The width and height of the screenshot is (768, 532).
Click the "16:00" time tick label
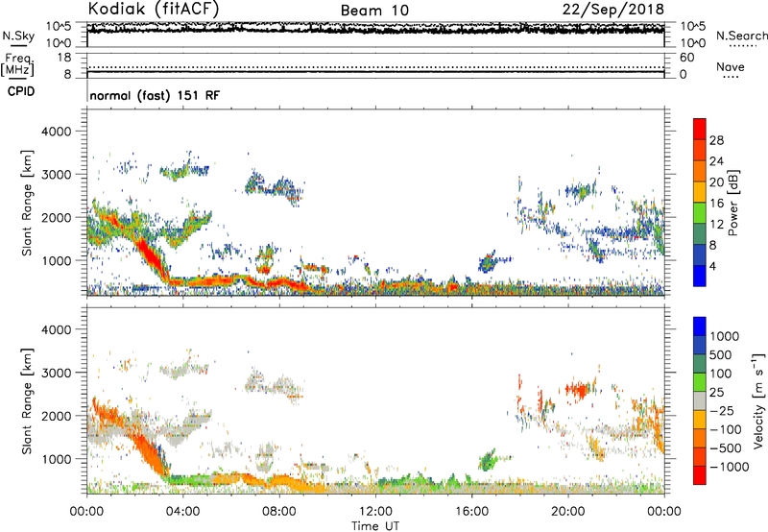pos(471,512)
